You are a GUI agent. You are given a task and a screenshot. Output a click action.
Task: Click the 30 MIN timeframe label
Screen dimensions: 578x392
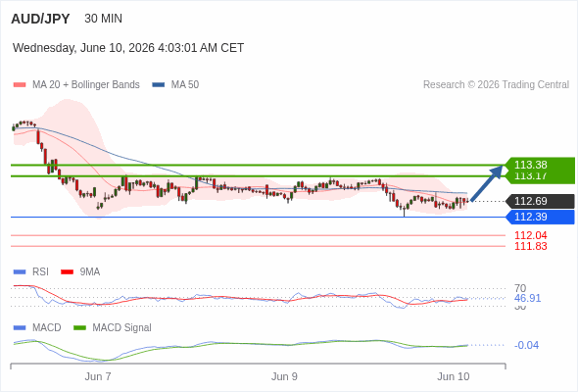click(x=103, y=19)
